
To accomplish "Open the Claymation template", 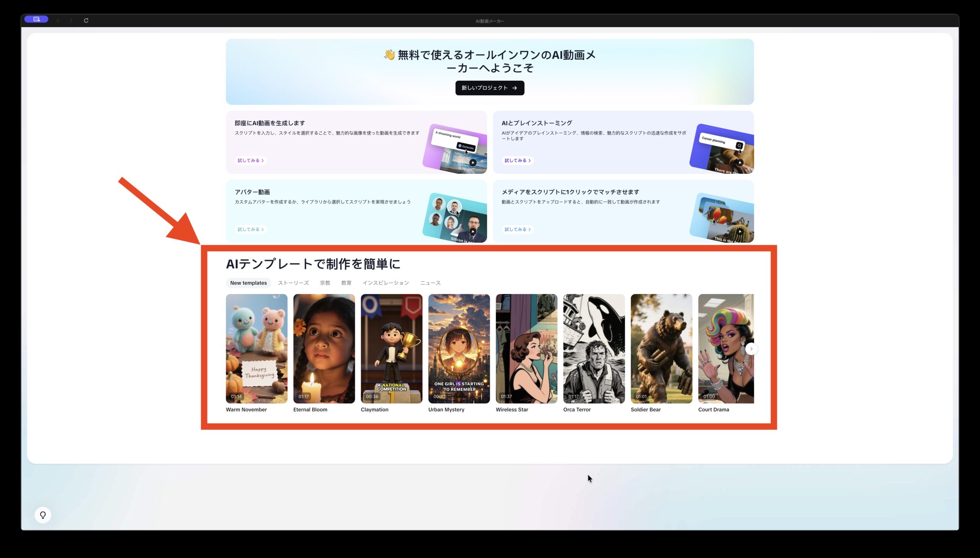I will coord(391,348).
